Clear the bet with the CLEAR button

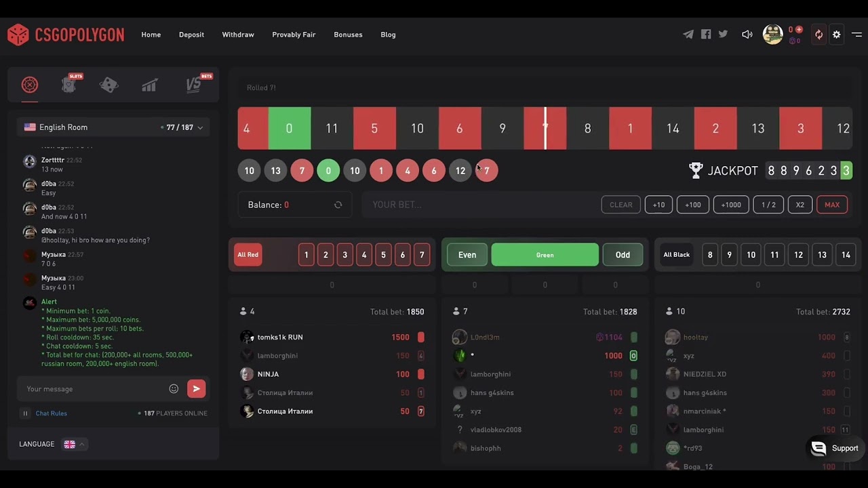(621, 205)
